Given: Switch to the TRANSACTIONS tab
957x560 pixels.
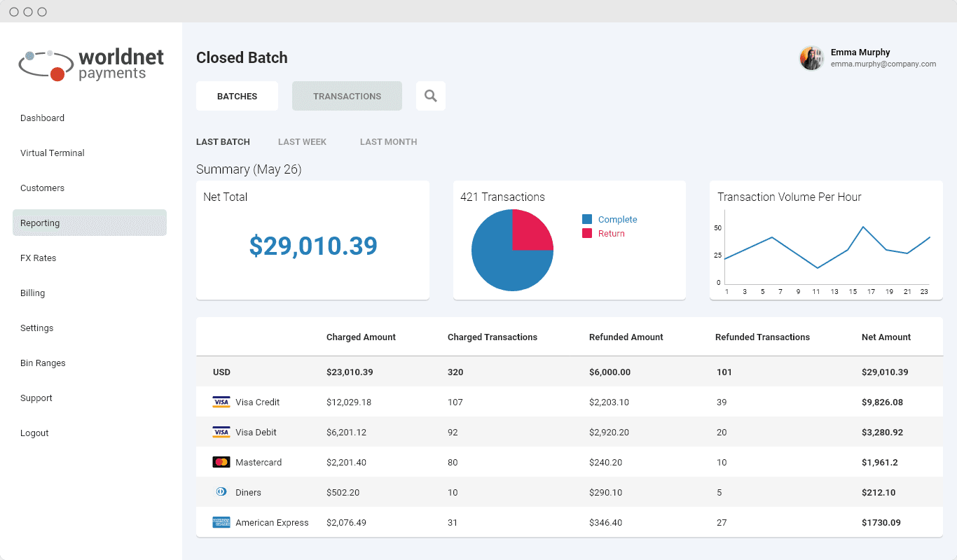Looking at the screenshot, I should tap(347, 95).
